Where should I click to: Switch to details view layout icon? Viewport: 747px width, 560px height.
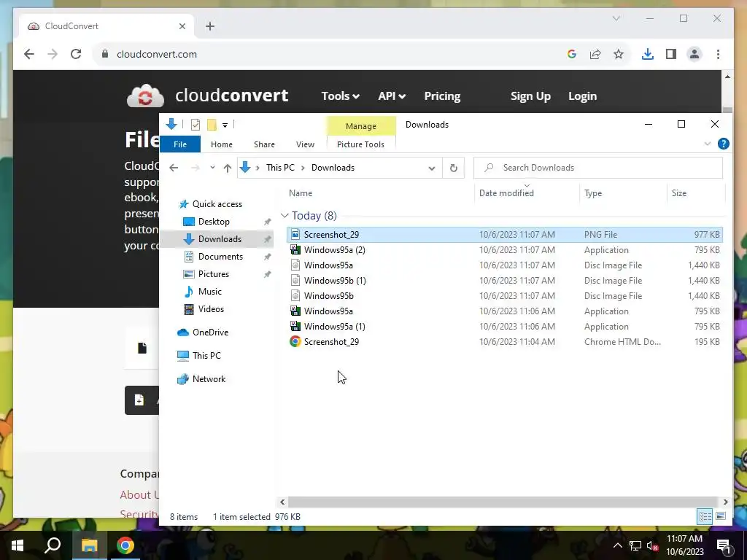pyautogui.click(x=705, y=516)
